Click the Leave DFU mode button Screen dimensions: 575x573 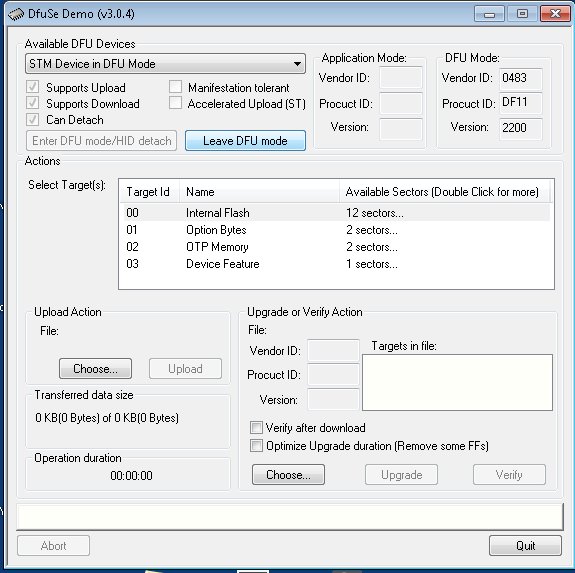(x=245, y=141)
